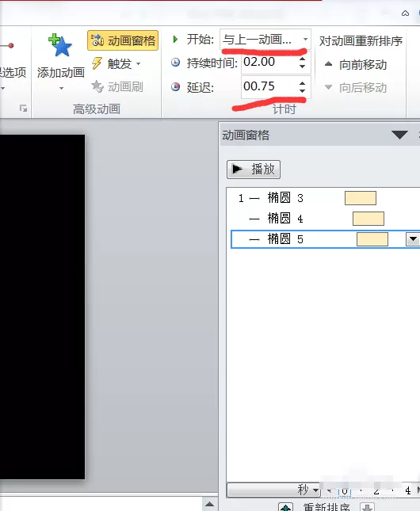Click the timing bar for 椭圆 3
The width and height of the screenshot is (420, 511).
pos(361,198)
